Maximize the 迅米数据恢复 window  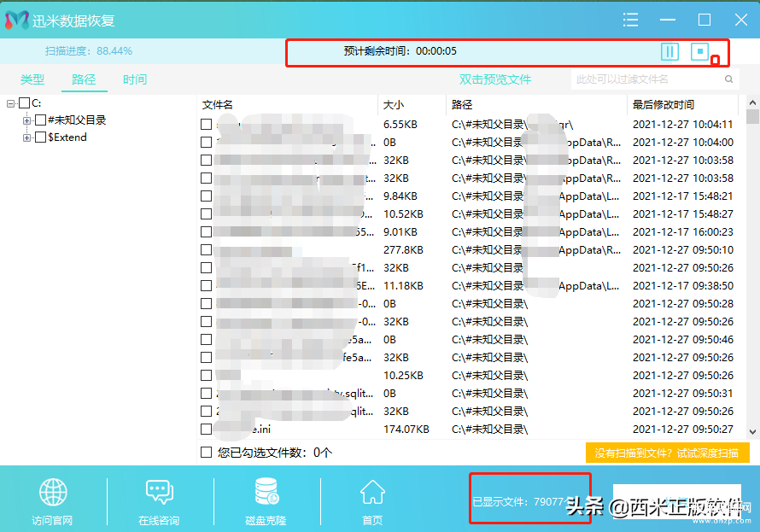[x=704, y=20]
